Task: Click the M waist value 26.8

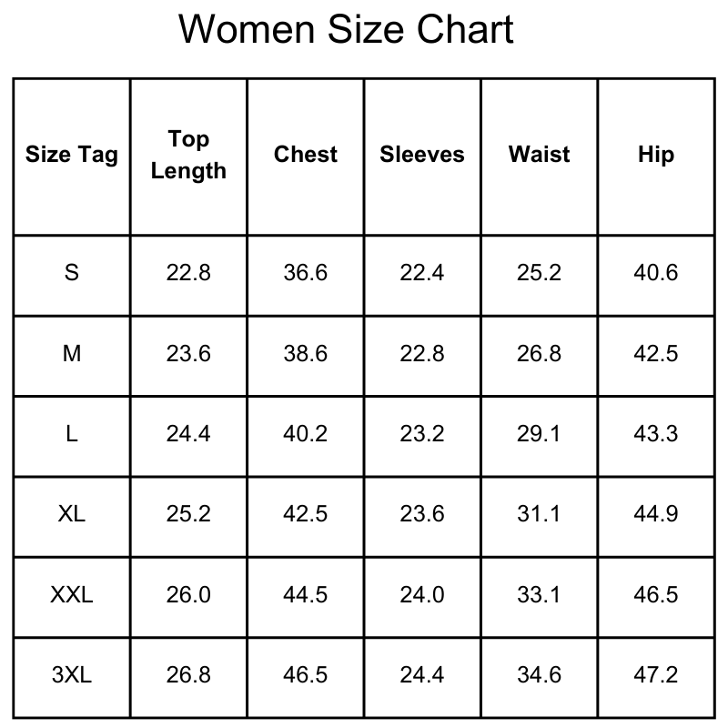Action: tap(539, 353)
